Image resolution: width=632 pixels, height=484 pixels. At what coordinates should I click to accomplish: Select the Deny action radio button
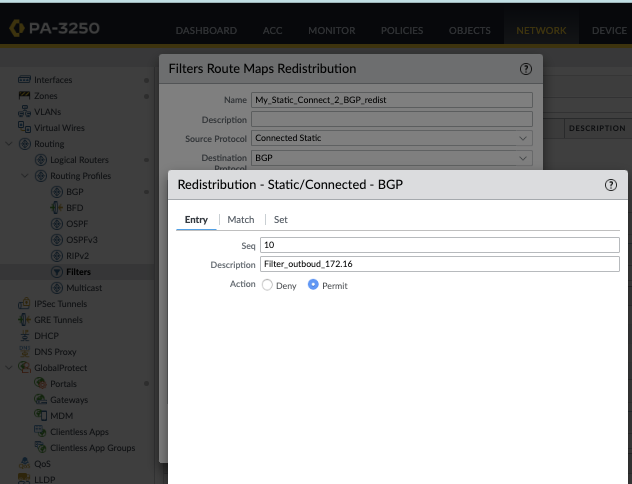click(267, 285)
